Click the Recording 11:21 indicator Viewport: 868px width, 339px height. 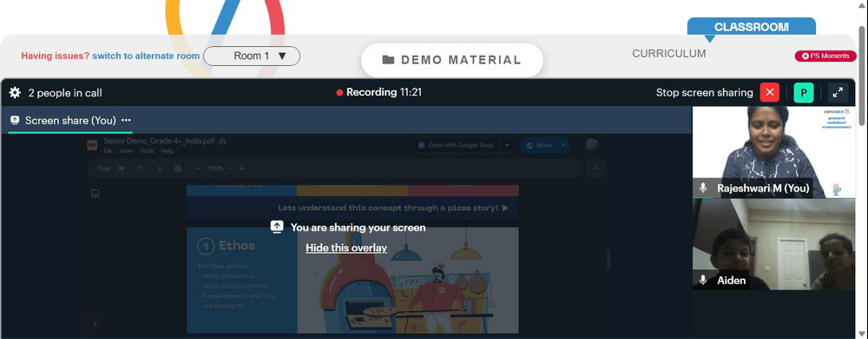[379, 92]
